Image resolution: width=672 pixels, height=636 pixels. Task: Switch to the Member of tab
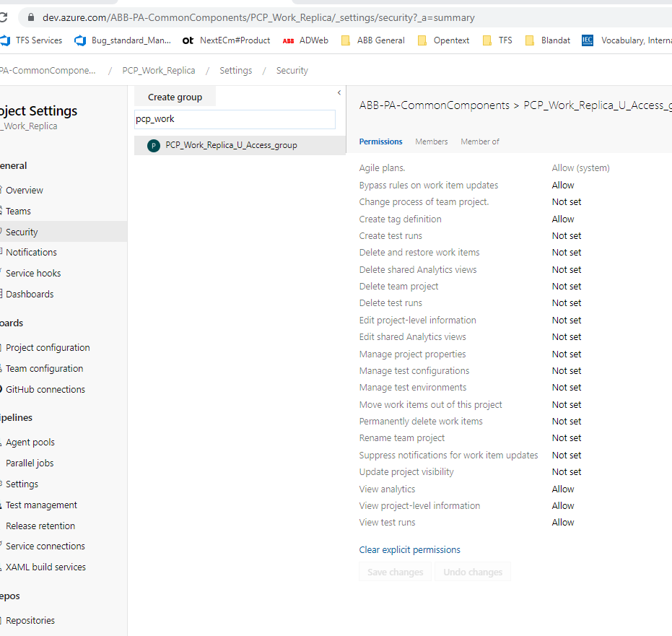click(480, 141)
